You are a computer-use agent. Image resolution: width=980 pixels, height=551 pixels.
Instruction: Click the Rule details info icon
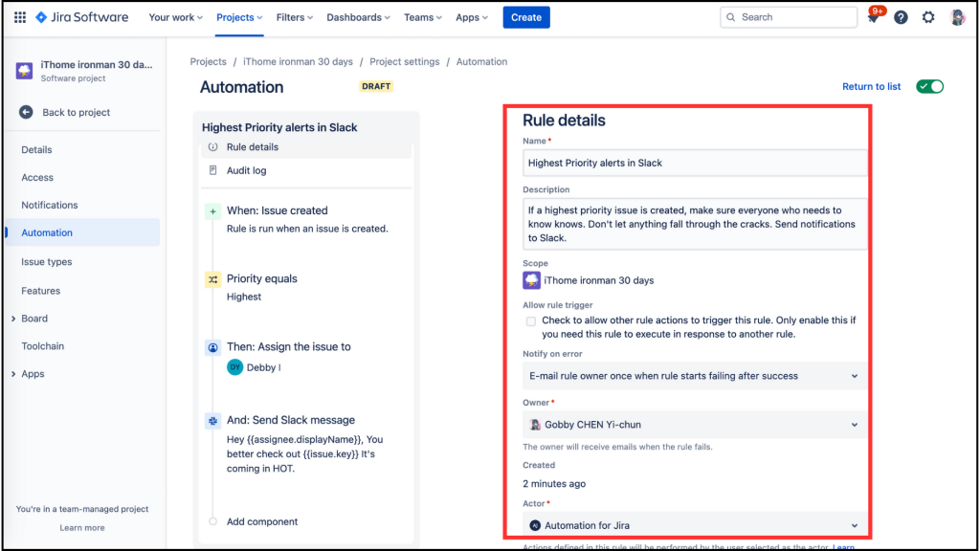(213, 147)
